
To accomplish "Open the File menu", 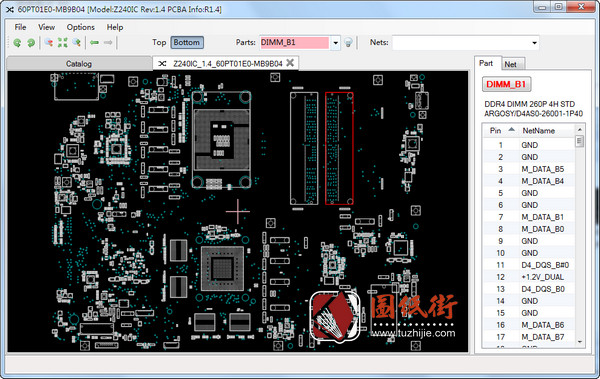I will (20, 27).
